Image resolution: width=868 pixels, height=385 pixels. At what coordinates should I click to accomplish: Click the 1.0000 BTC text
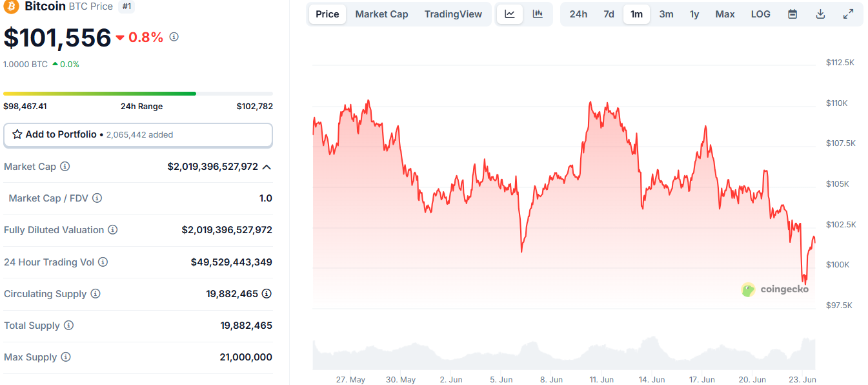click(x=25, y=64)
